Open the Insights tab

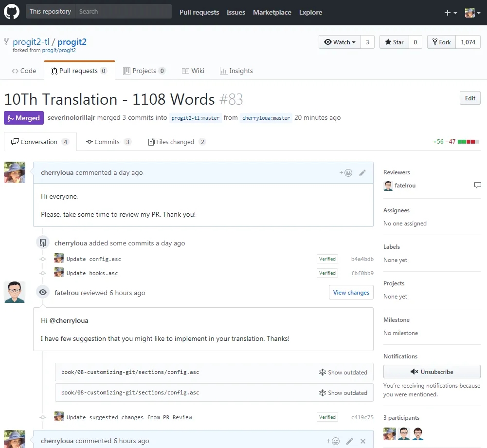(236, 71)
